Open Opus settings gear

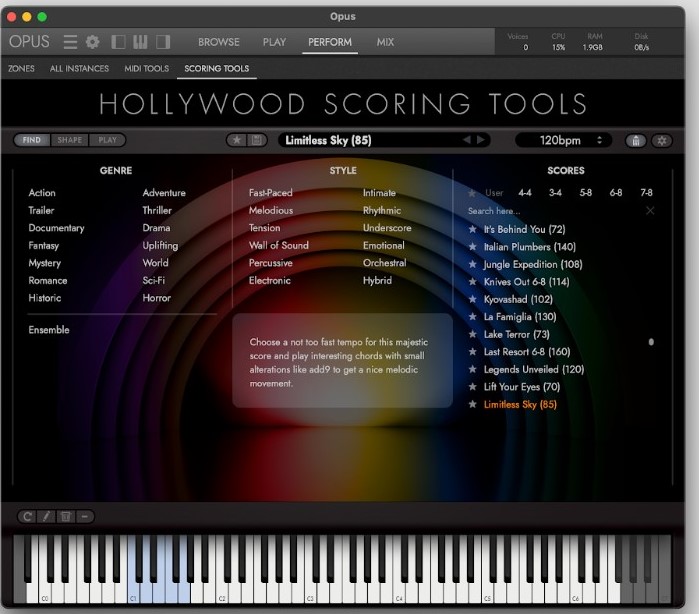[92, 42]
